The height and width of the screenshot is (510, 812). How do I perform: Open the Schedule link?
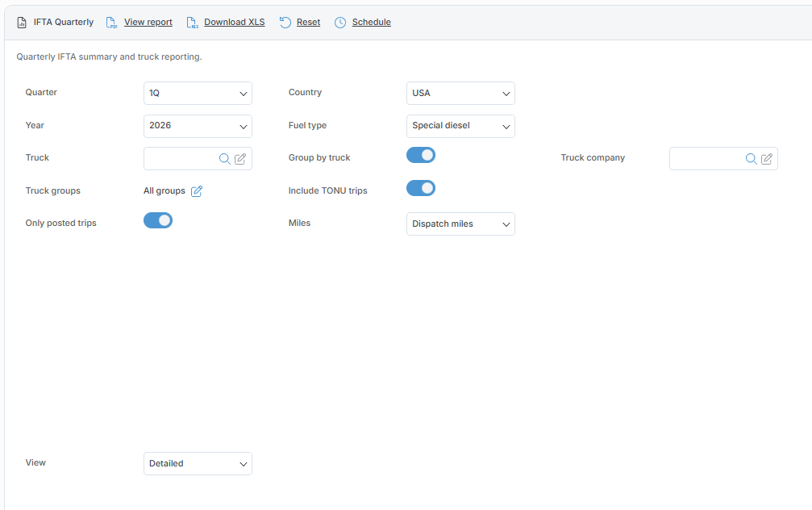tap(372, 23)
